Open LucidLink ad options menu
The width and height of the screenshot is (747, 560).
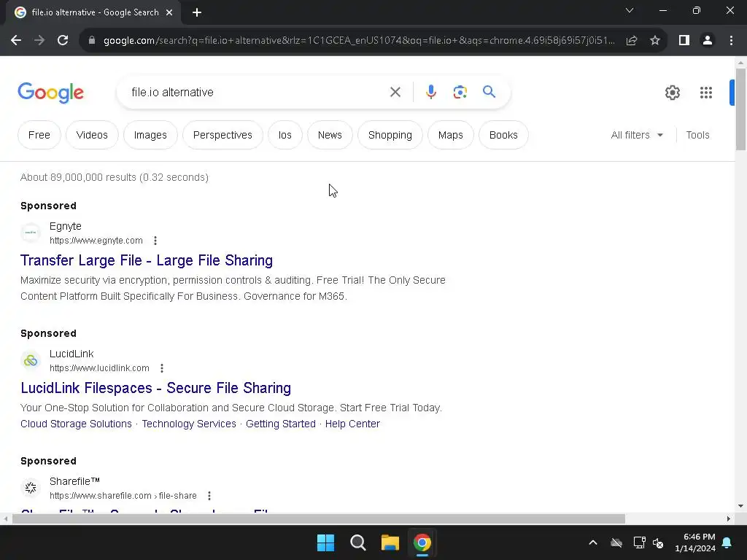tap(162, 368)
